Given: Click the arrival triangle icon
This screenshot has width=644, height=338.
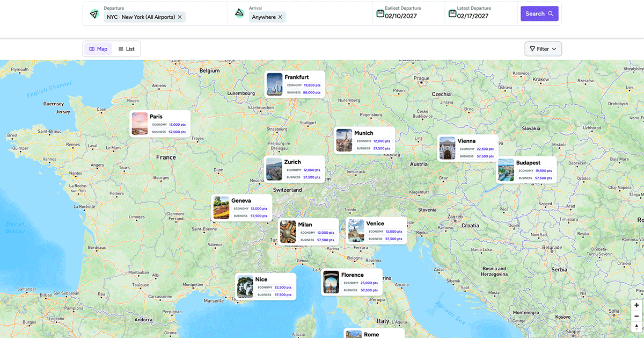Looking at the screenshot, I should [239, 13].
